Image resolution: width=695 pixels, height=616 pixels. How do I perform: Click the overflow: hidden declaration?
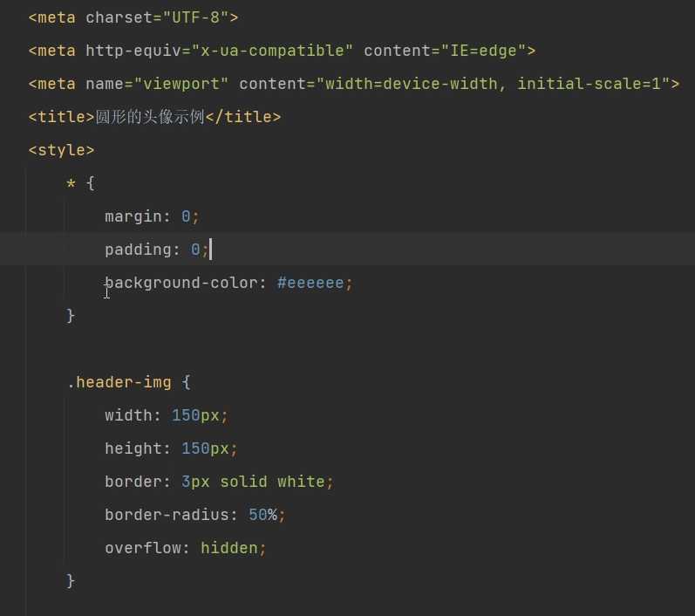click(185, 548)
